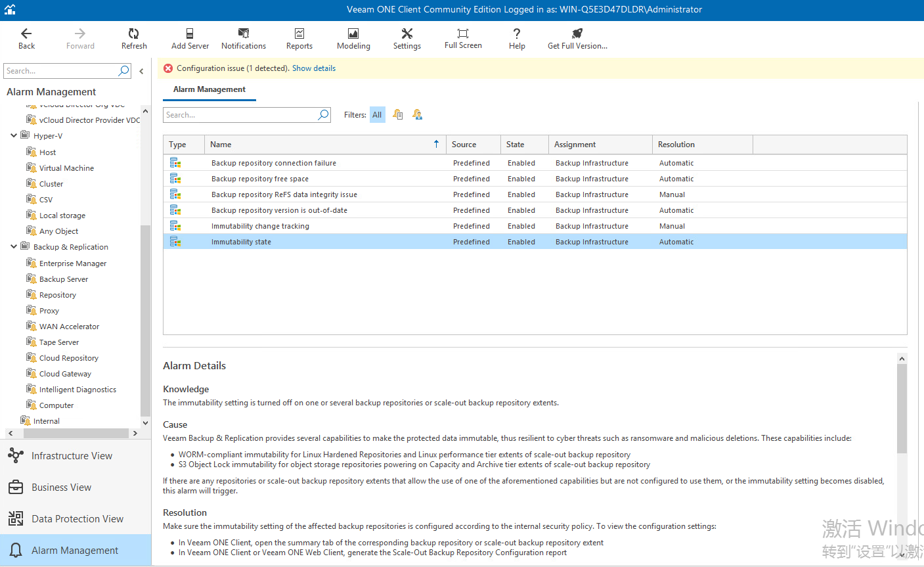Sort by the Name column header
The height and width of the screenshot is (567, 924).
pyautogui.click(x=324, y=145)
